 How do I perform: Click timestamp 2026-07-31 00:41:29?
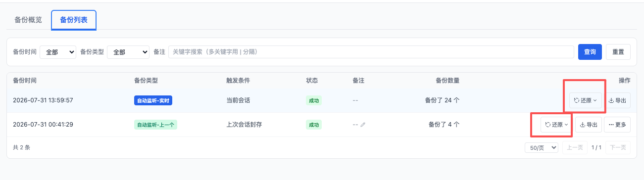click(43, 125)
